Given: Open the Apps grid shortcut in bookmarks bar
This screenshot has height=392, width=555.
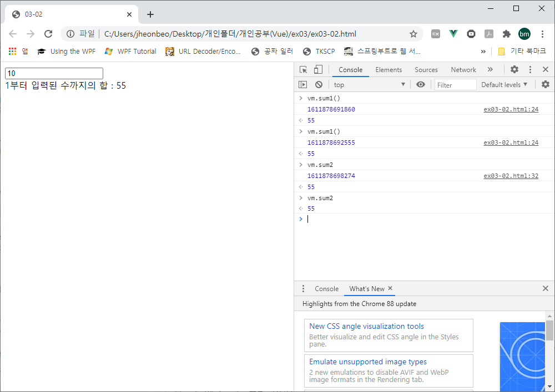Looking at the screenshot, I should 13,51.
